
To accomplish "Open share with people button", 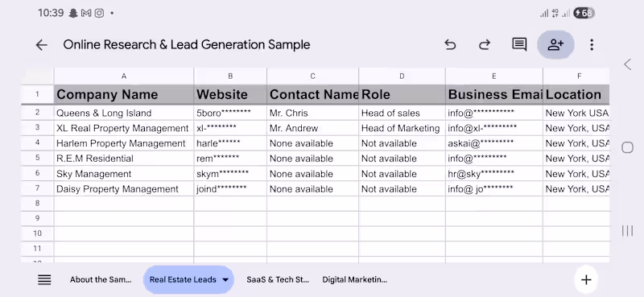I will pos(555,44).
